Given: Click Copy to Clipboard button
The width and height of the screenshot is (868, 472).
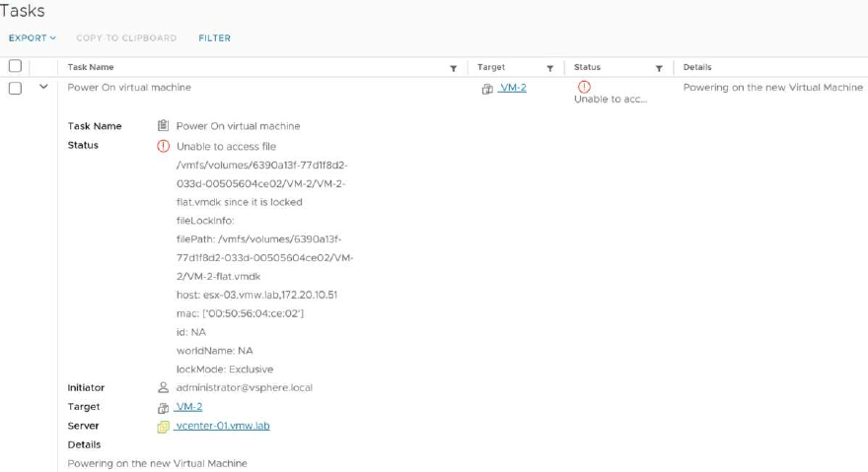Looking at the screenshot, I should click(126, 38).
